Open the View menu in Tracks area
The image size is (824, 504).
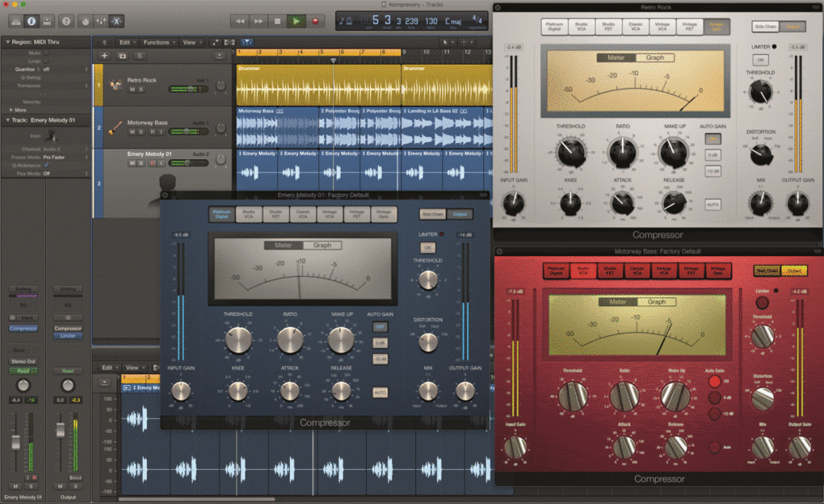coord(191,42)
